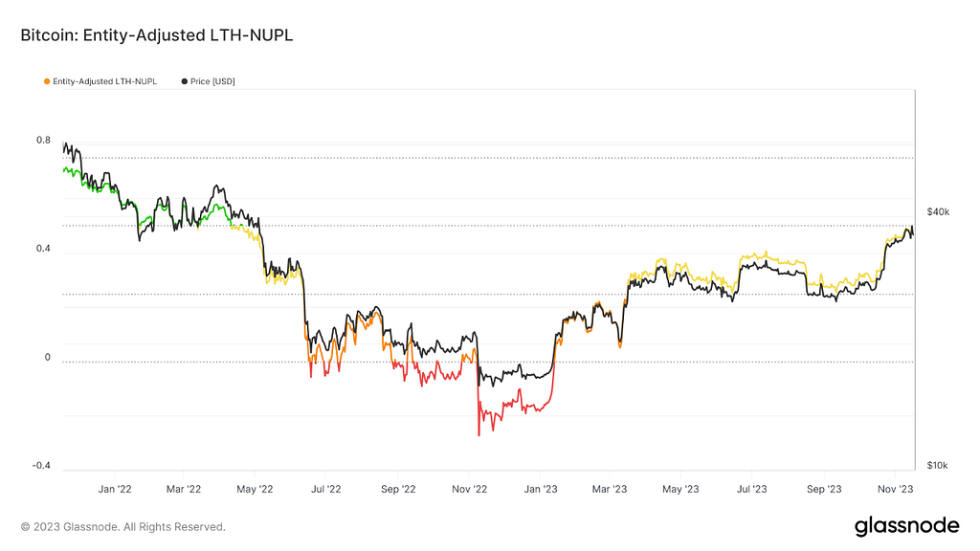Viewport: 980px width, 551px height.
Task: Select the Jan '22 x-axis label
Action: (x=115, y=489)
